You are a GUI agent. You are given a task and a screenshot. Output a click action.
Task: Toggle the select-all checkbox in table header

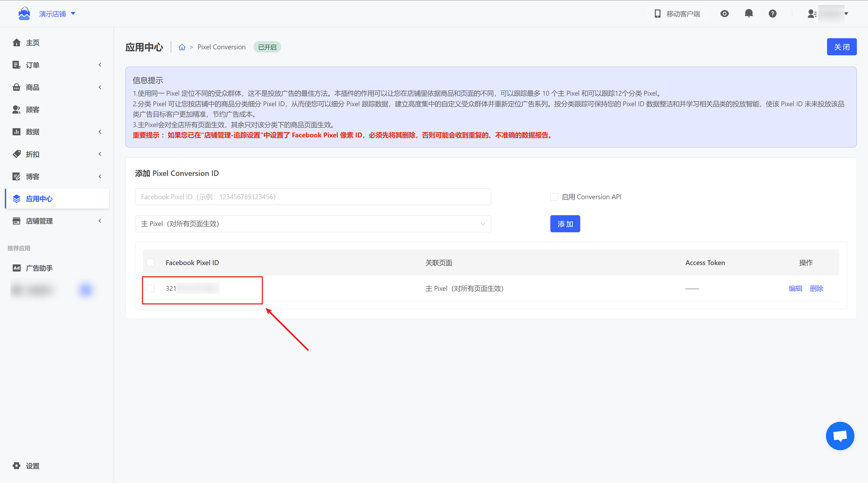[x=151, y=263]
